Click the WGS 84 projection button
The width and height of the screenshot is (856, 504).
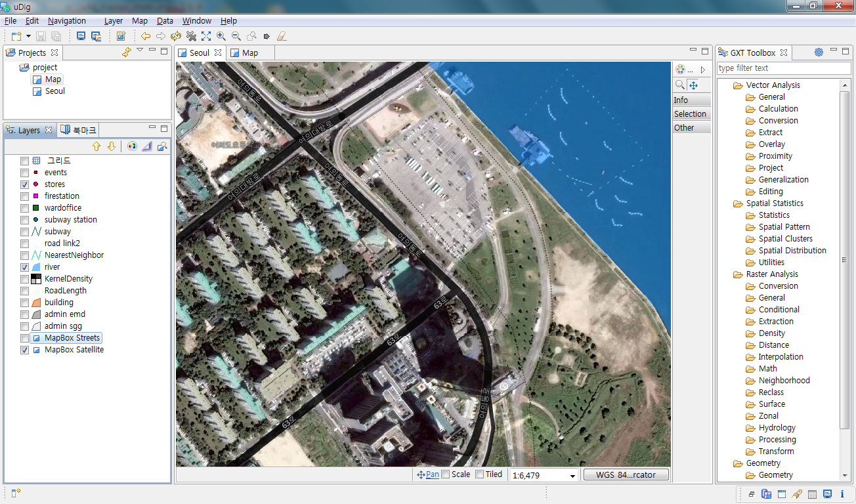pos(625,474)
